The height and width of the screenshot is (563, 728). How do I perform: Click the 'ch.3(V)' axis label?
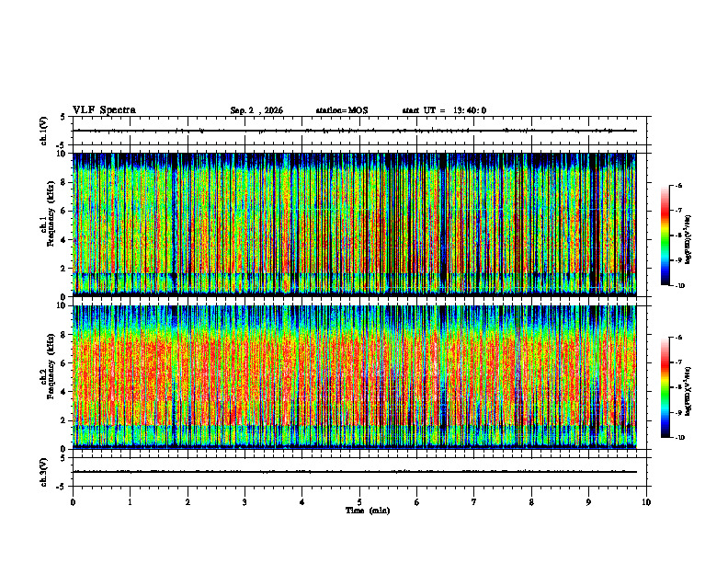coord(44,472)
